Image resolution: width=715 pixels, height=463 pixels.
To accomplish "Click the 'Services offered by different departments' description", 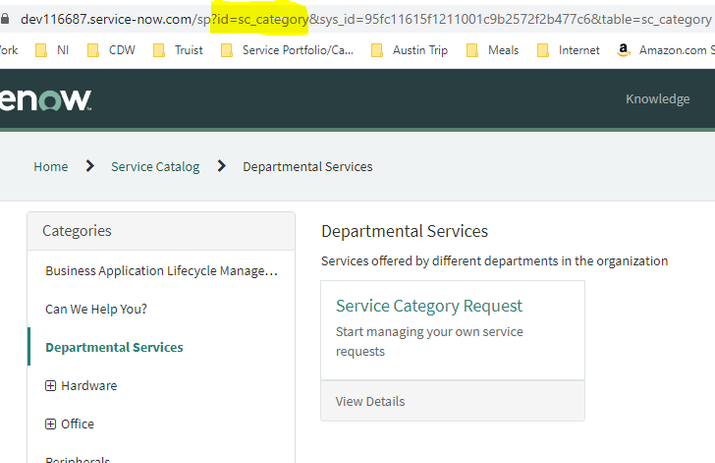I will point(494,261).
